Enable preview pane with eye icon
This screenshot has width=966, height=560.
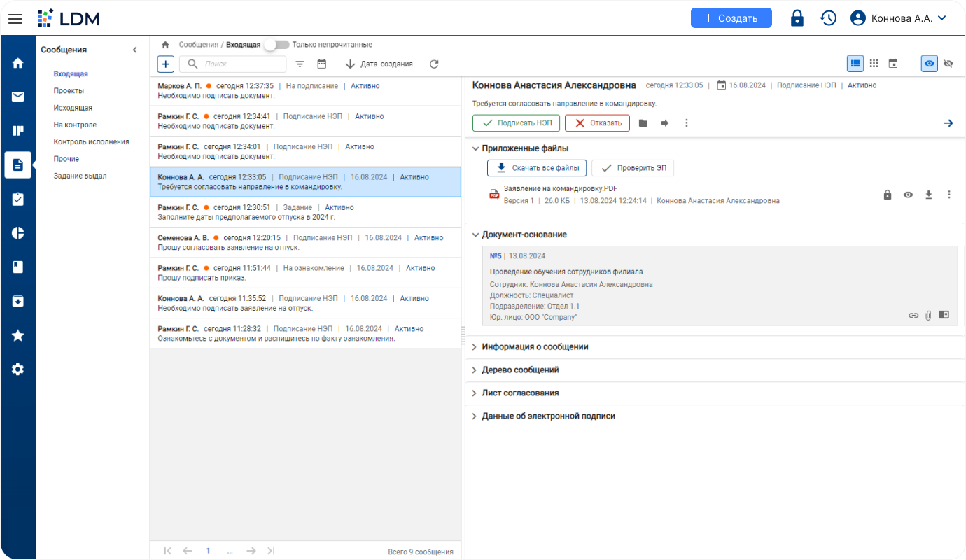tap(929, 63)
